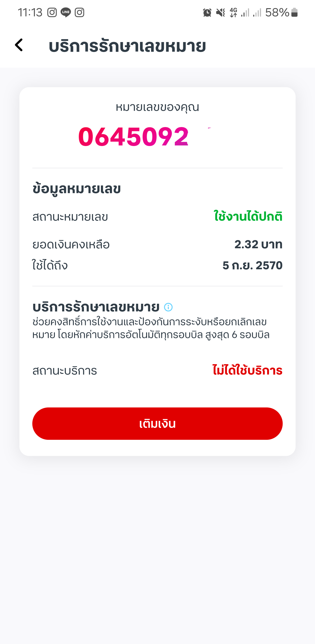Tap the 4G data status icon
This screenshot has height=644, width=315.
click(234, 13)
